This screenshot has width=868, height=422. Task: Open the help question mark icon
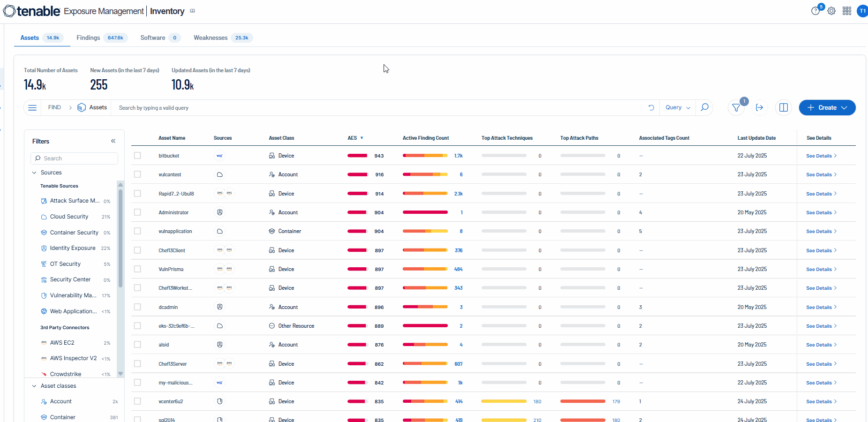coord(815,11)
